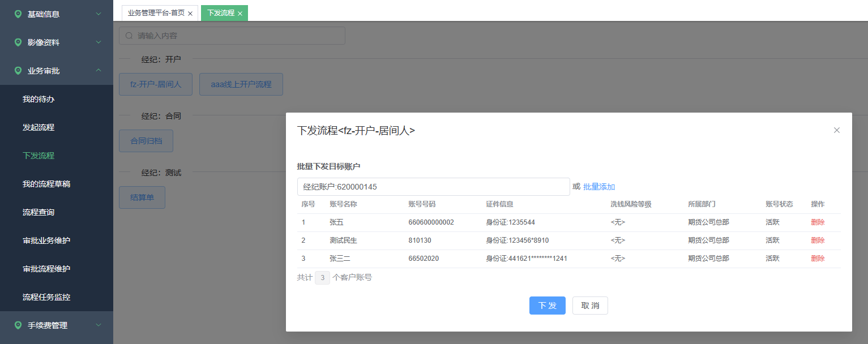Image resolution: width=868 pixels, height=344 pixels.
Task: Close the 下发流程 dialog with the X icon
Action: pos(837,130)
